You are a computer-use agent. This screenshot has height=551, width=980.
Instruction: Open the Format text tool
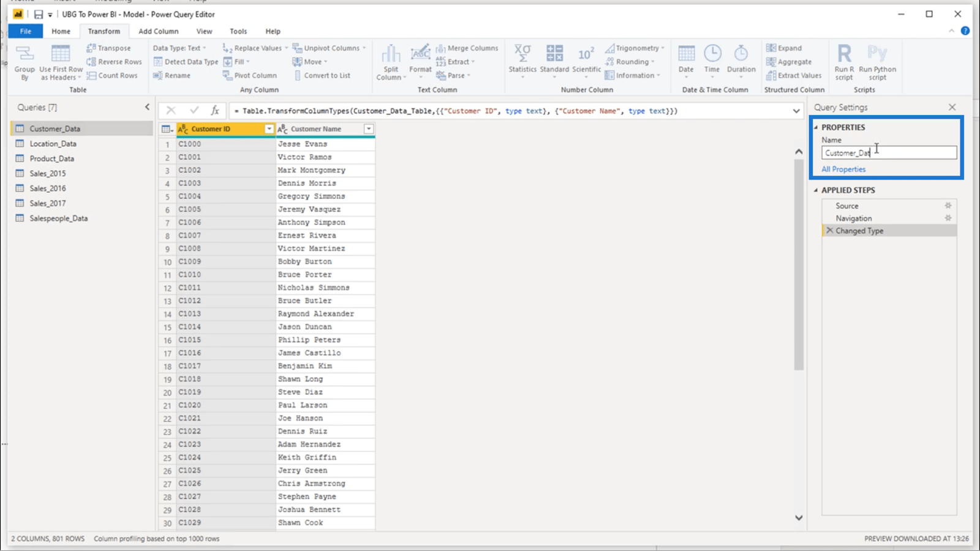pos(420,61)
